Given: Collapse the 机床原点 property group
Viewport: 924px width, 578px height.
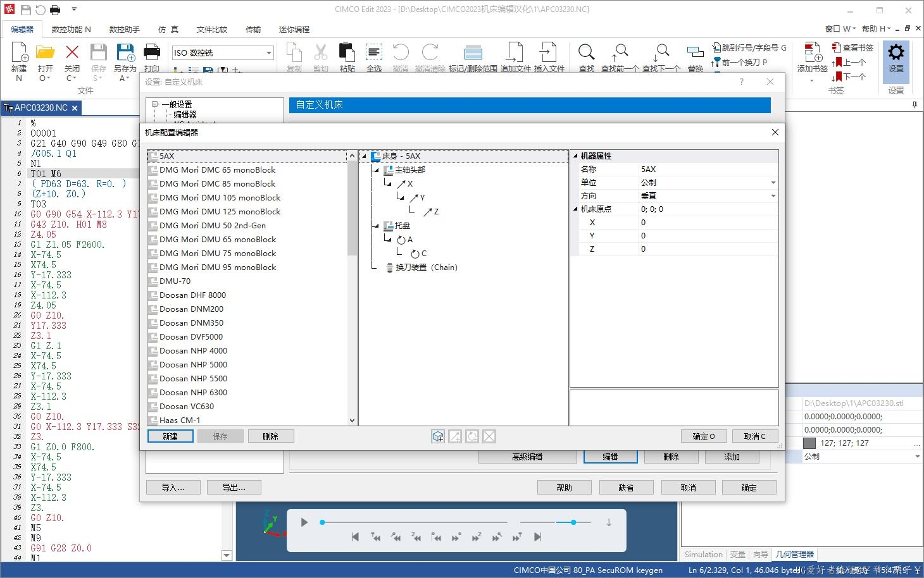Looking at the screenshot, I should coord(575,209).
